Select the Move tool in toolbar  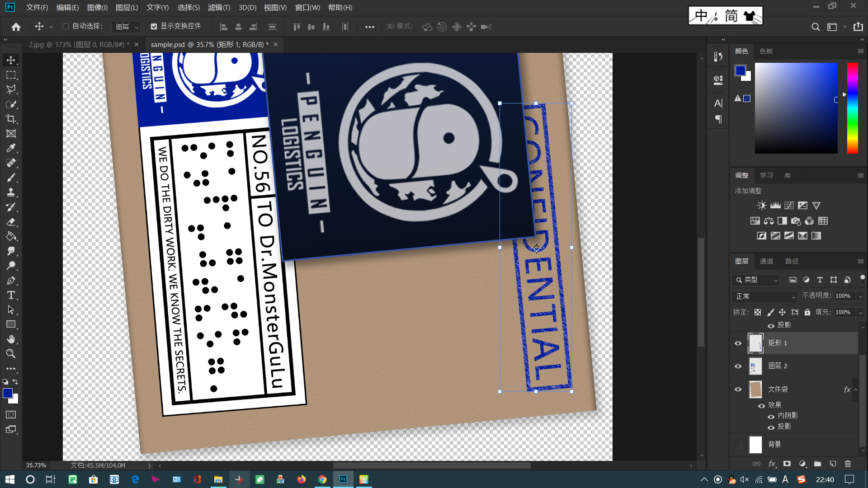(11, 60)
